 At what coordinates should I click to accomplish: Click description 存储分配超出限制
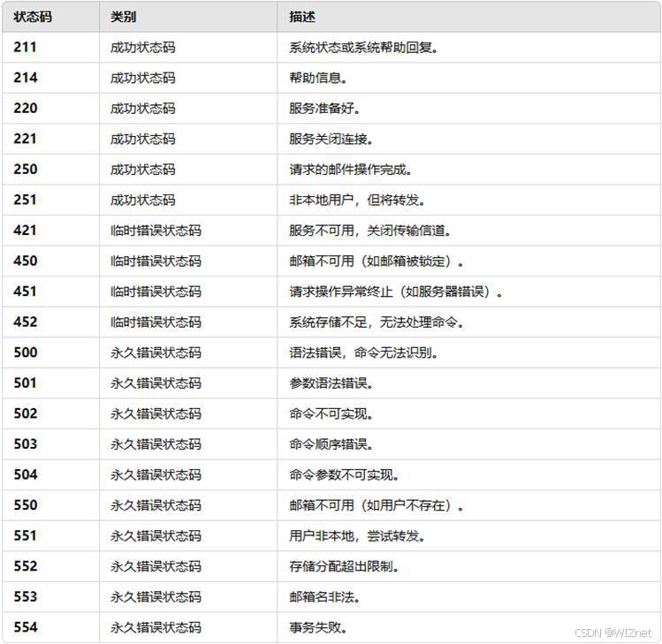tap(345, 566)
